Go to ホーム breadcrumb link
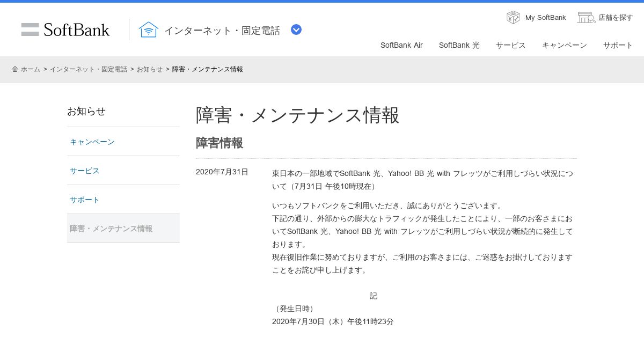 [x=31, y=69]
